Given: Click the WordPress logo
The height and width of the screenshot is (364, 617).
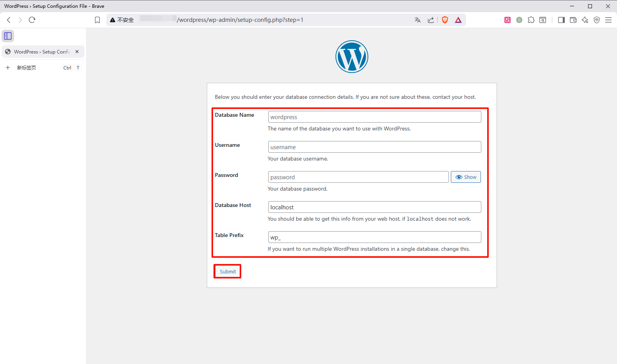Looking at the screenshot, I should point(352,57).
